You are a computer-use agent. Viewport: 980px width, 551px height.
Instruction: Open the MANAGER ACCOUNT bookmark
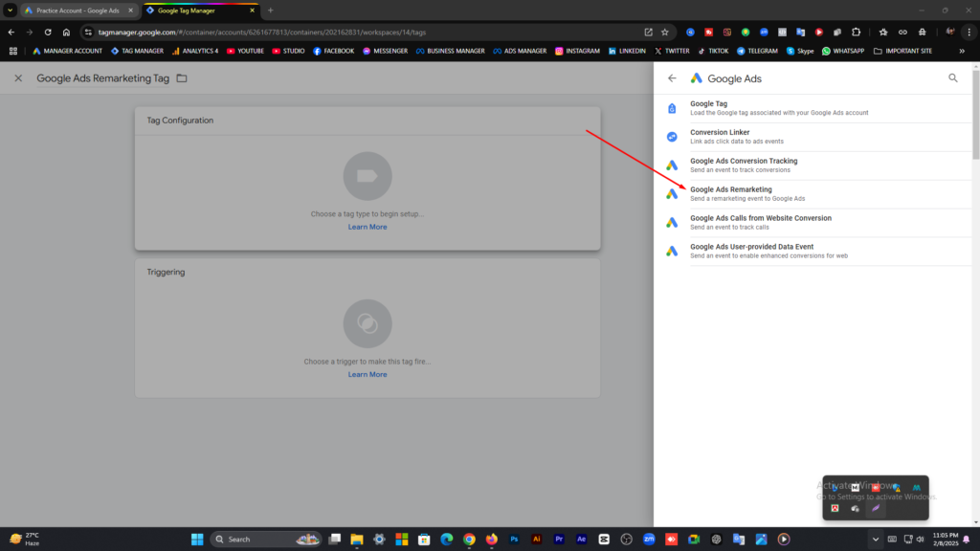pyautogui.click(x=68, y=52)
